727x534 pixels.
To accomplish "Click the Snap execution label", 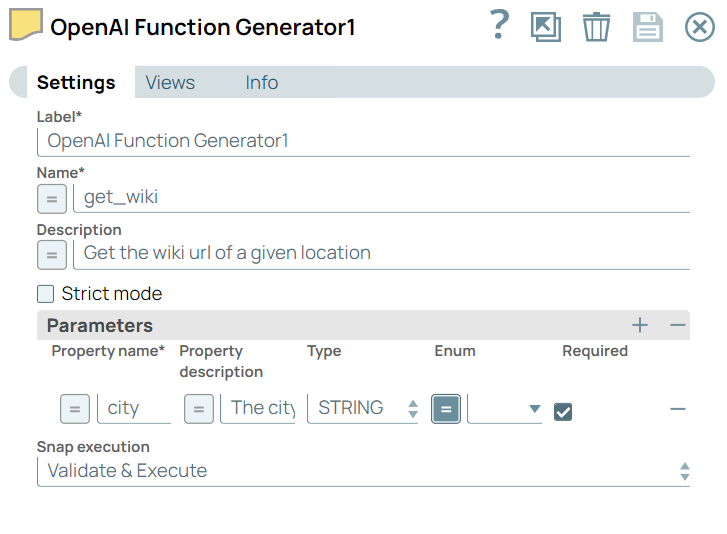I will click(93, 447).
